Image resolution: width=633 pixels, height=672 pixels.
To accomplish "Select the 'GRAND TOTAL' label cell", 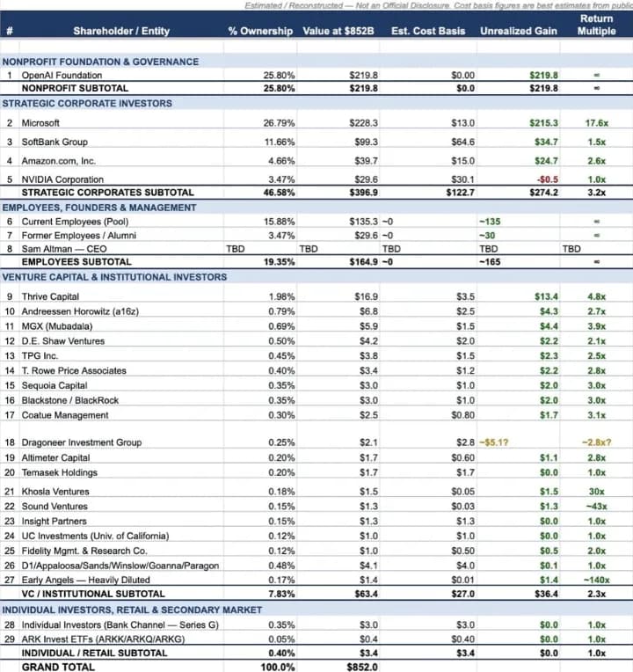I will [x=58, y=668].
